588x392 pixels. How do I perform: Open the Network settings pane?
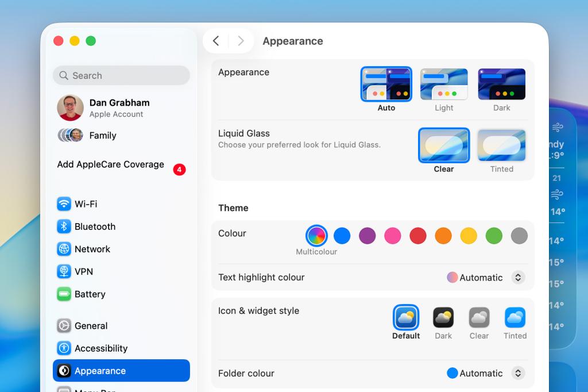(x=92, y=249)
